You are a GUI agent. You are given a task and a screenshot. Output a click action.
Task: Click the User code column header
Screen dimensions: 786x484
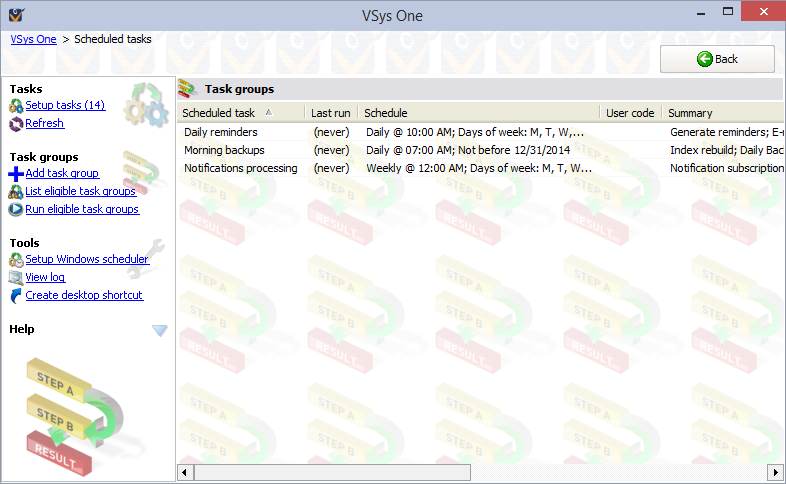coord(630,113)
